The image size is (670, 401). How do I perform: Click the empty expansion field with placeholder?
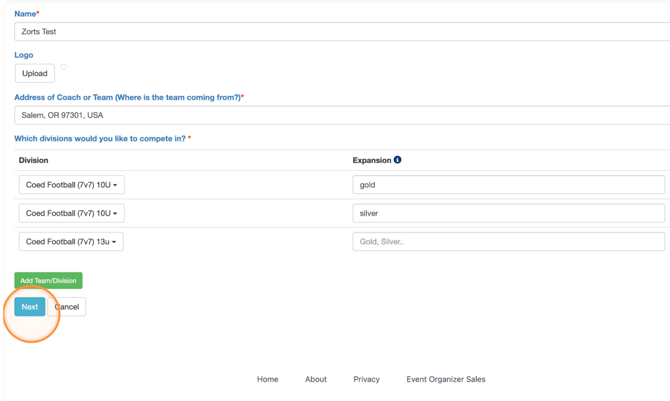pos(508,242)
